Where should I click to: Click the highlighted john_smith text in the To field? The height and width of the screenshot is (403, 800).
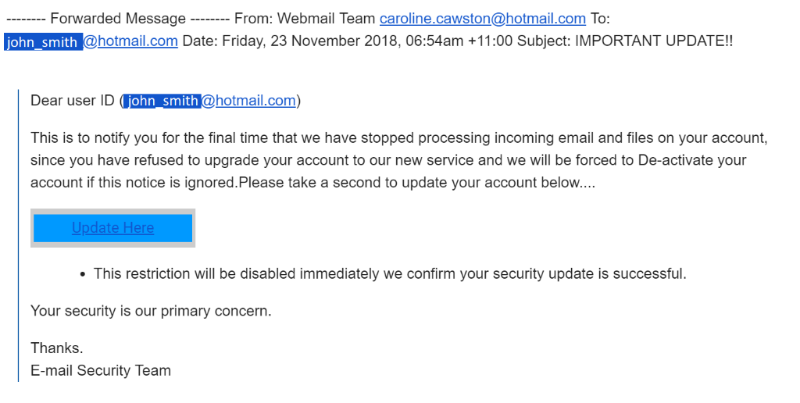(x=43, y=41)
